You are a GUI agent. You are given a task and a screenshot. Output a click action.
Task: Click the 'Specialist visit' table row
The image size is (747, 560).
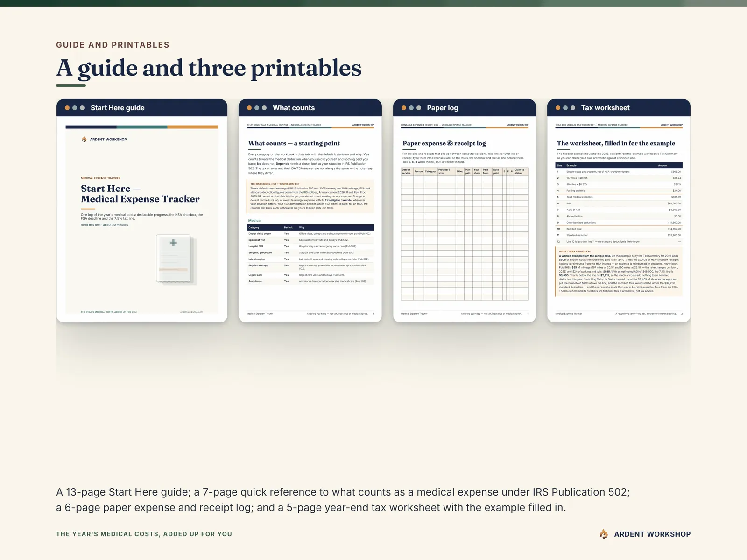pyautogui.click(x=310, y=240)
